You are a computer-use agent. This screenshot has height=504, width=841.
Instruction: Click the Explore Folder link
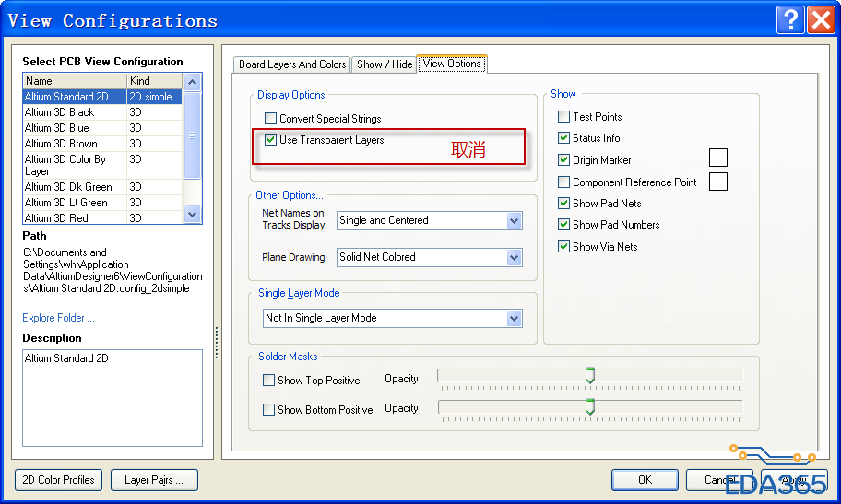tap(58, 318)
